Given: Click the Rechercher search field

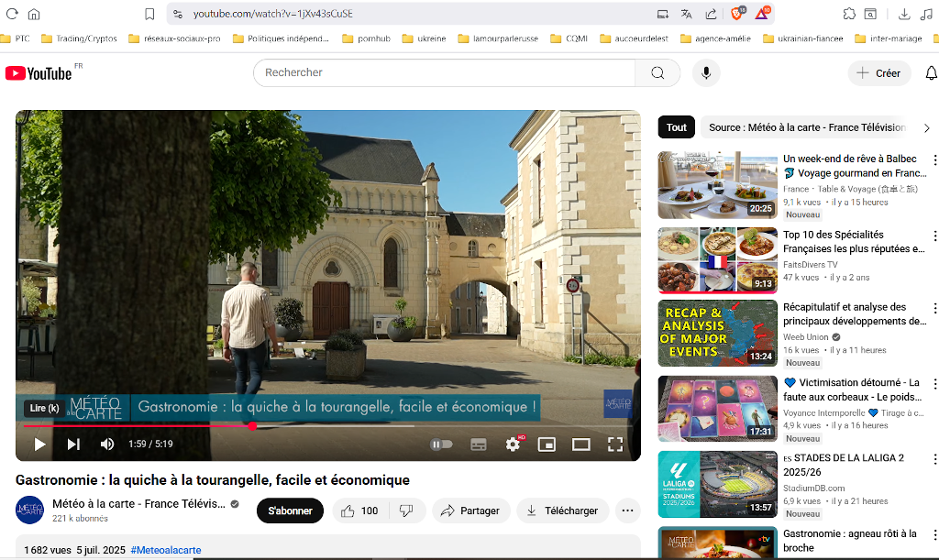Looking at the screenshot, I should [445, 72].
